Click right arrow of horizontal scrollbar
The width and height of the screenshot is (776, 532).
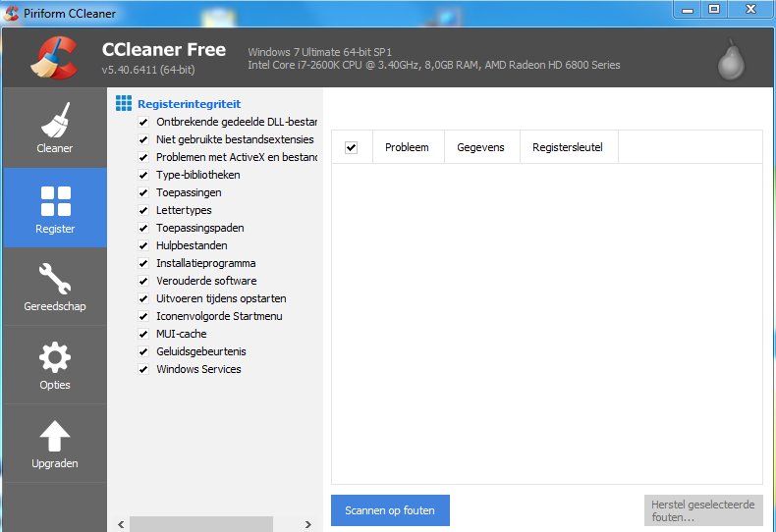click(308, 524)
